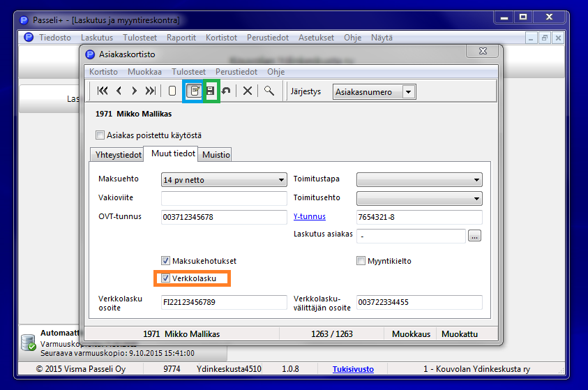Click the 1971 Mikko Mallikas heading
The height and width of the screenshot is (390, 588).
(133, 114)
